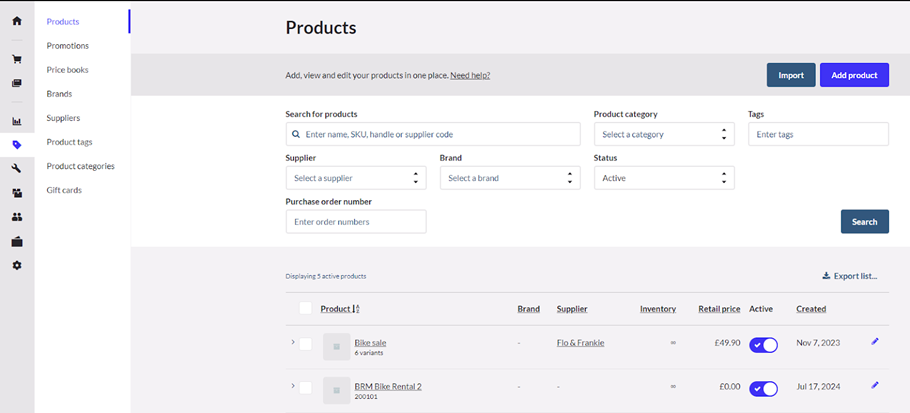Viewport: 910px width, 413px height.
Task: Open Promotions in the side menu
Action: pyautogui.click(x=68, y=46)
